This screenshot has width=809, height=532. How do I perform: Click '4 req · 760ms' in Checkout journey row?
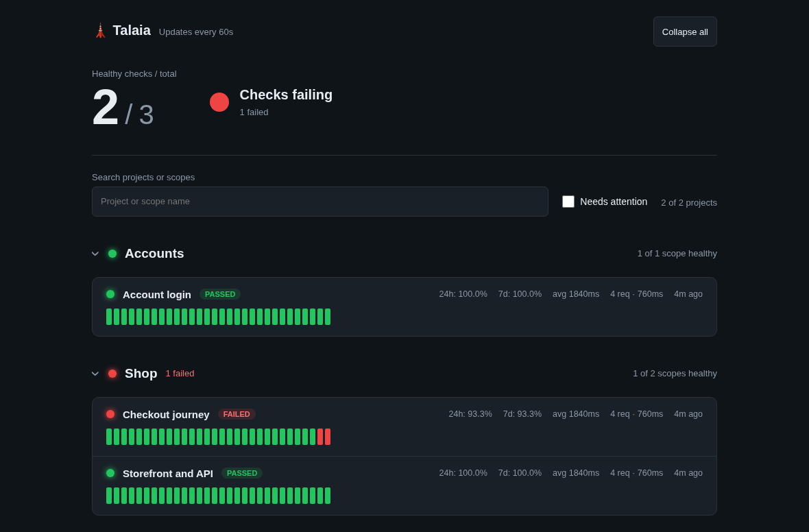637,414
